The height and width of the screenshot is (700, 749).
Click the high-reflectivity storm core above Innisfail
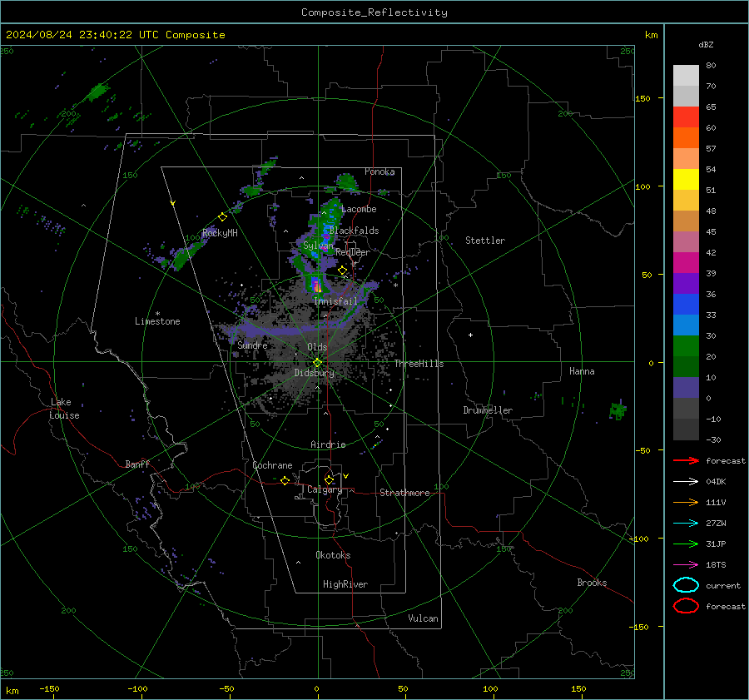coord(317,285)
